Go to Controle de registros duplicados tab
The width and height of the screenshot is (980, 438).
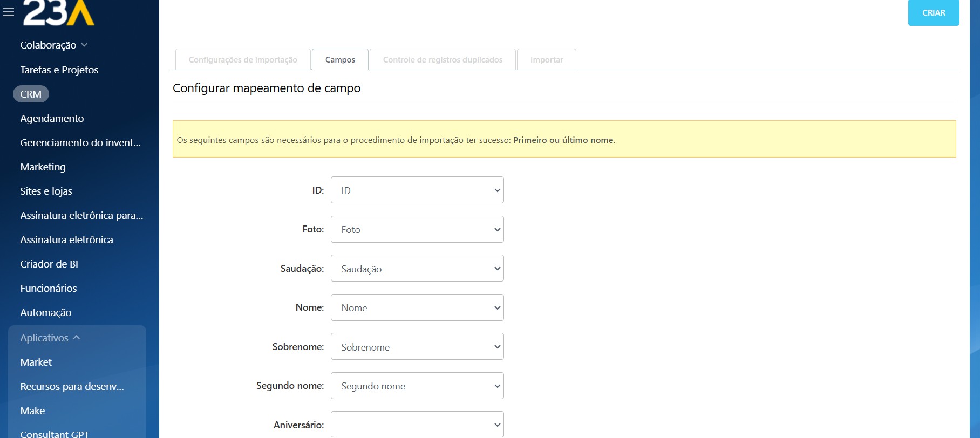pyautogui.click(x=443, y=60)
